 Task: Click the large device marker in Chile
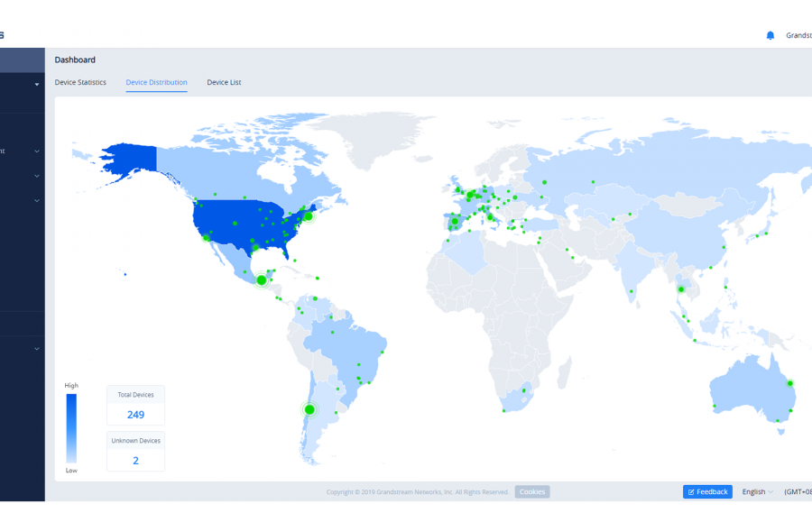coord(309,409)
